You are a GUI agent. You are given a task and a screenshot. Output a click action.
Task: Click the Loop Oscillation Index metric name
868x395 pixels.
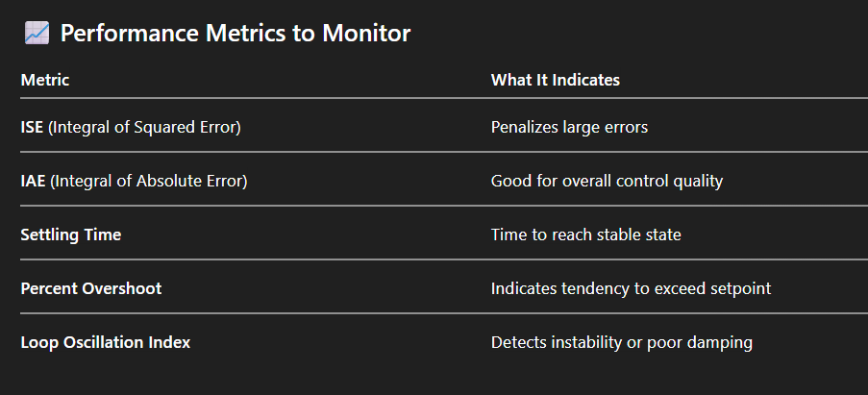point(106,342)
